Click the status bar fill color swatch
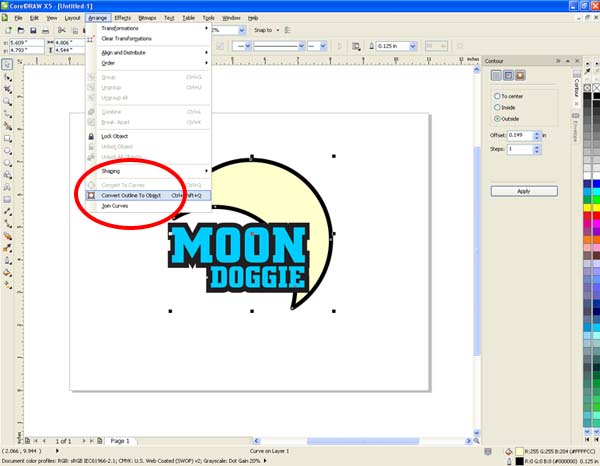 tap(519, 452)
